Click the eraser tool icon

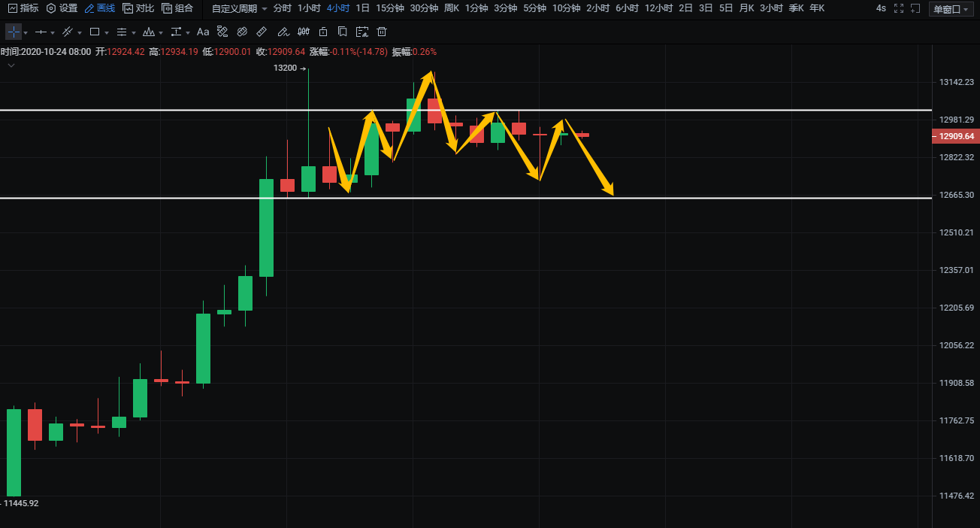click(x=242, y=32)
